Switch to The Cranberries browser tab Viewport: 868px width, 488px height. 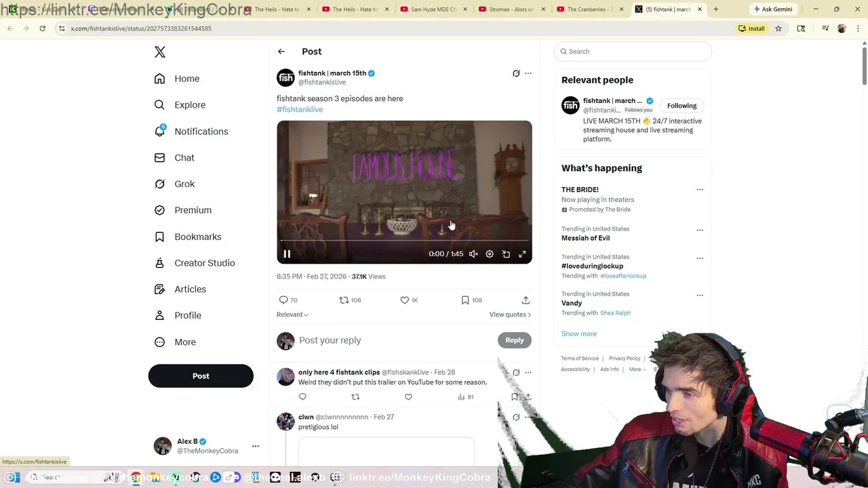pyautogui.click(x=589, y=9)
